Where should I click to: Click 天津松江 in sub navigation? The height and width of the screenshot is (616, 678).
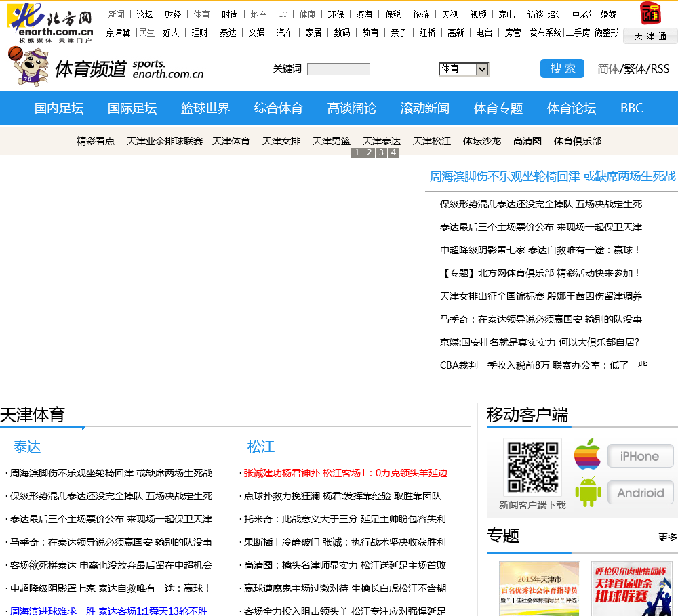point(431,141)
